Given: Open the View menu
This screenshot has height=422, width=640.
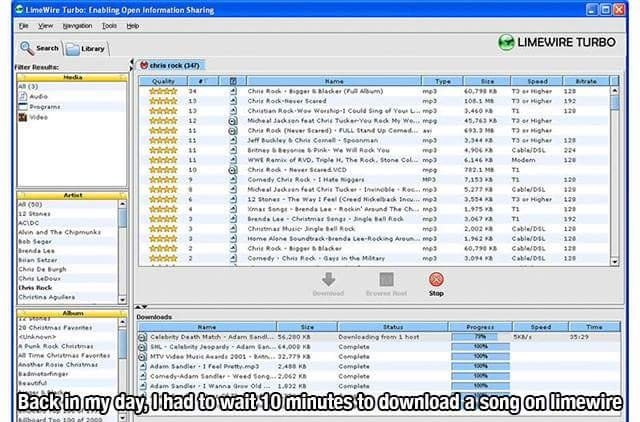Looking at the screenshot, I should coord(45,26).
